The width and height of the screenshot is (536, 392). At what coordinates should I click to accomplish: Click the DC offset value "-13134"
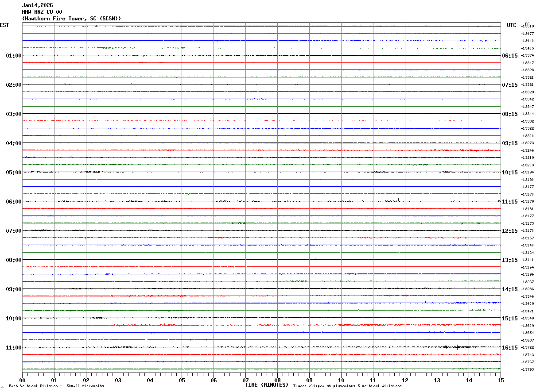point(528,253)
